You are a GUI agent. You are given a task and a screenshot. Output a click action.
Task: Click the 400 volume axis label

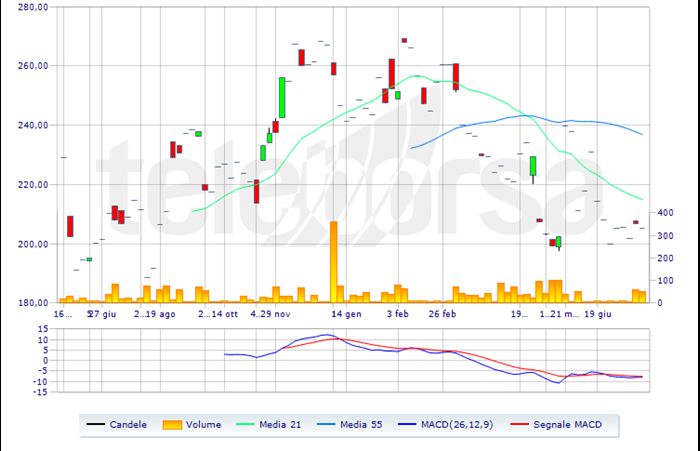tap(666, 213)
